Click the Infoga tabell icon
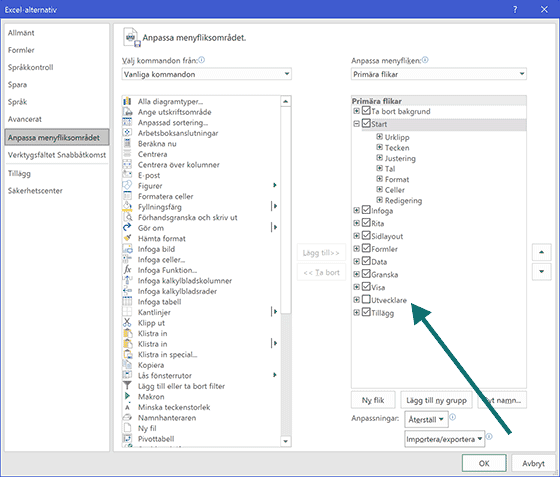 click(127, 302)
